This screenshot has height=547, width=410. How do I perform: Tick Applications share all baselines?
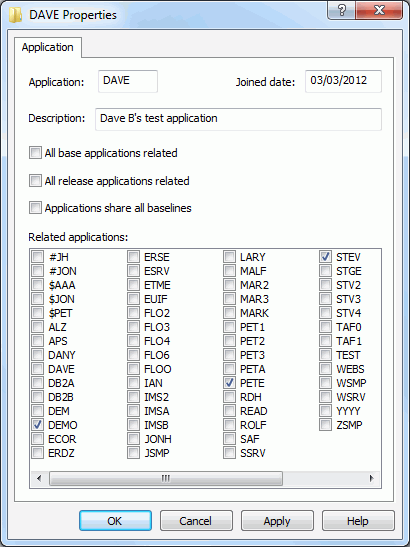tap(35, 208)
